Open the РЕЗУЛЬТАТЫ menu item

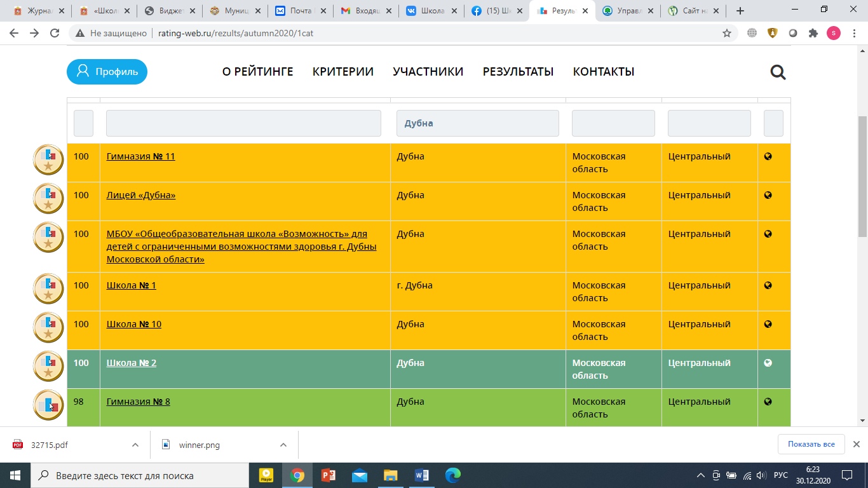pos(519,72)
